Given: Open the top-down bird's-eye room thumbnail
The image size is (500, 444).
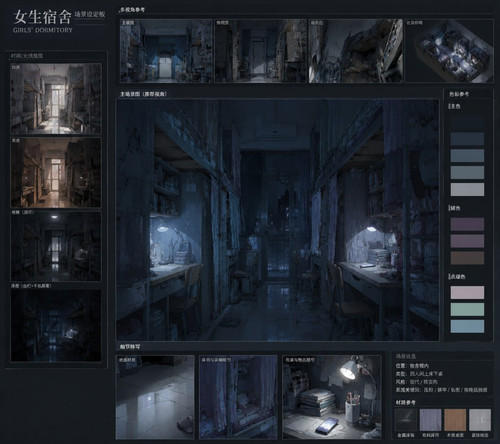Looking at the screenshot, I should coord(449,51).
